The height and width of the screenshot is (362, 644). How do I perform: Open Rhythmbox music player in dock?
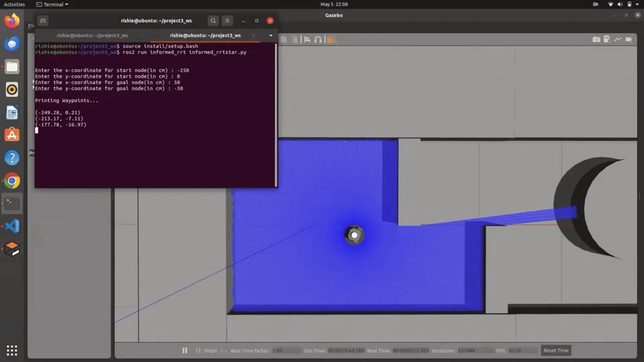[12, 90]
